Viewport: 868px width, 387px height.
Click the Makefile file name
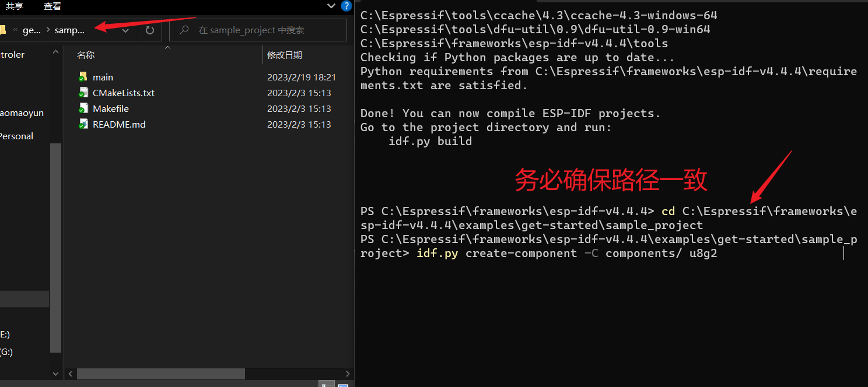(x=111, y=108)
